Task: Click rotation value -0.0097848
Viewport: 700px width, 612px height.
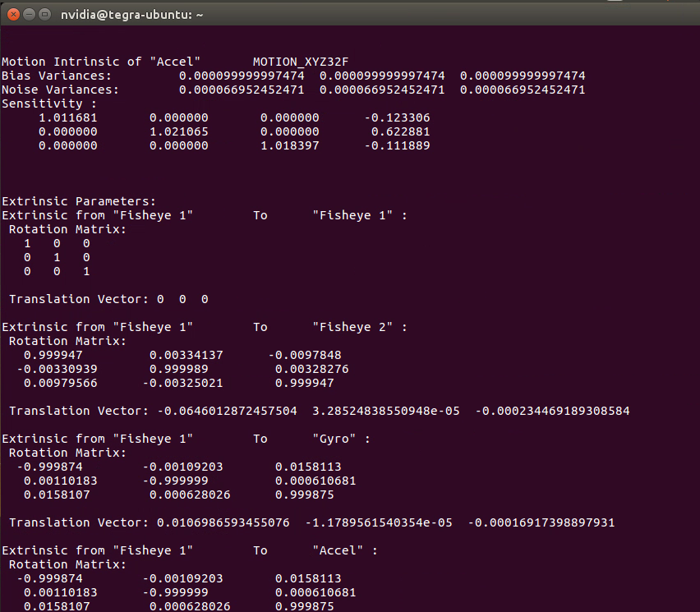Action: 305,355
